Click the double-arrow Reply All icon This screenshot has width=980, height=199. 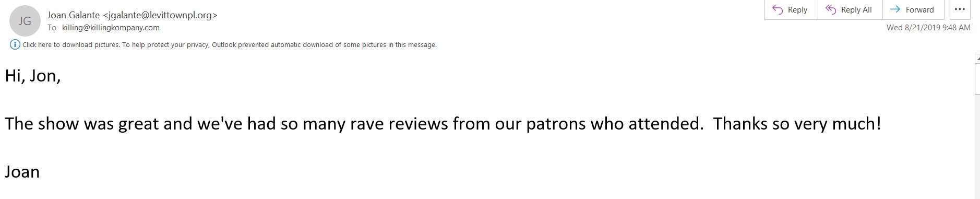pyautogui.click(x=831, y=9)
